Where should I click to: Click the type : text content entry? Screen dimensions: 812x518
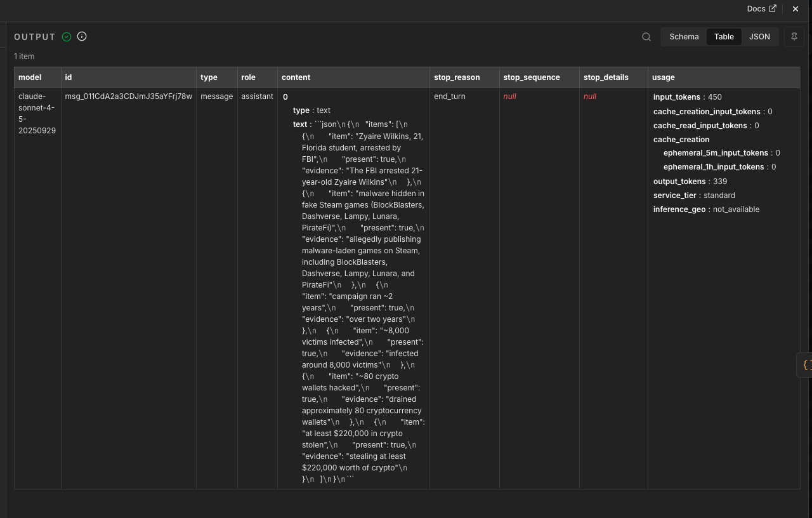311,110
